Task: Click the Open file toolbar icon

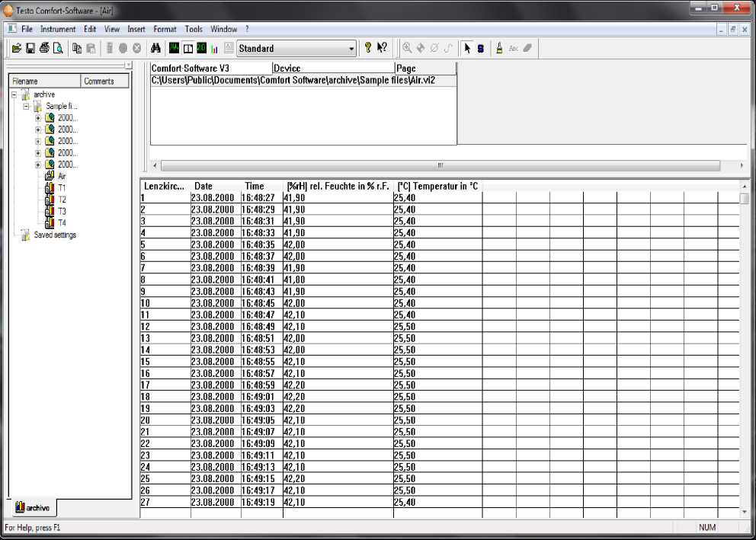Action: pyautogui.click(x=16, y=48)
